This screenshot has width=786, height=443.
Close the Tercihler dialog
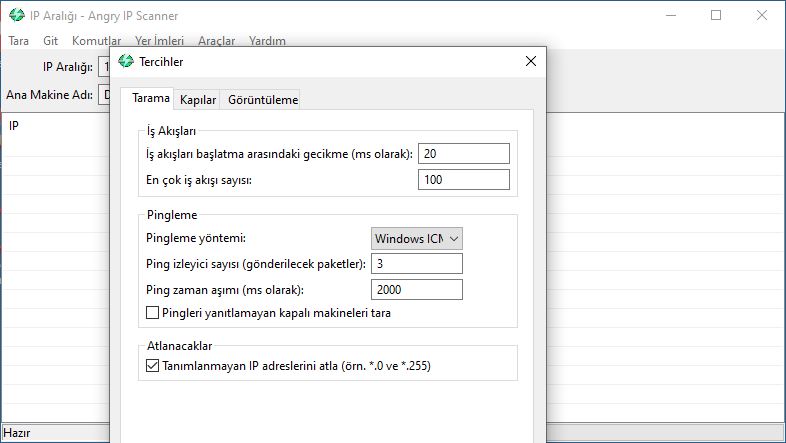coord(531,61)
